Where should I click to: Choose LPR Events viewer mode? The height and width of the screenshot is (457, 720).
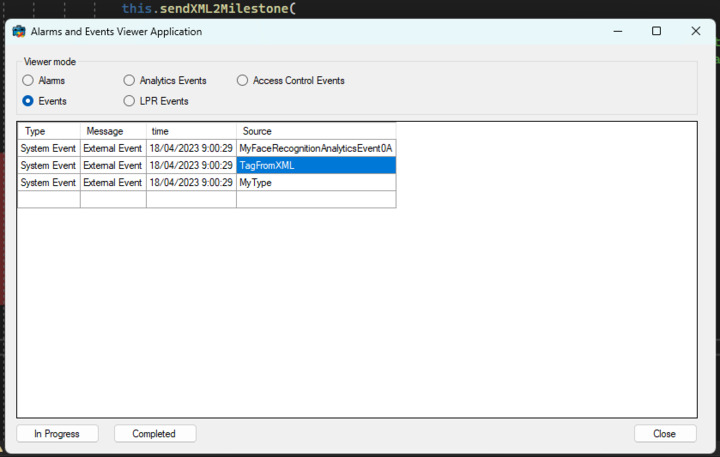[129, 101]
